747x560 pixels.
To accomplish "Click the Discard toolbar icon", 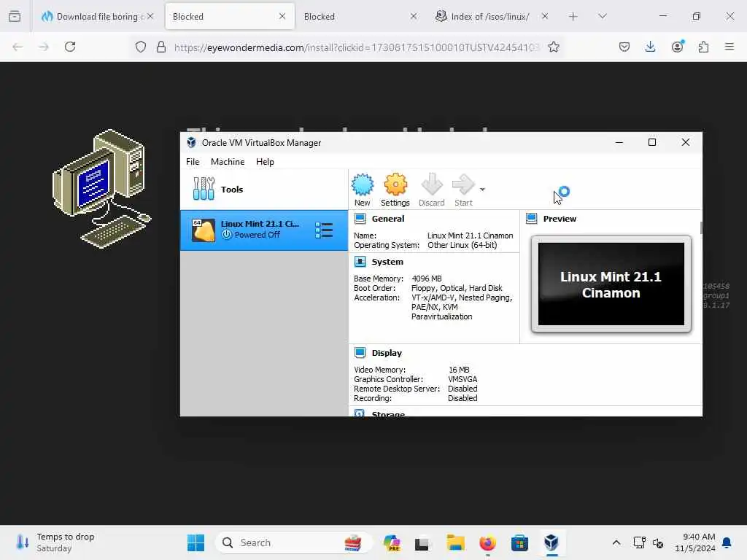I will (x=432, y=190).
